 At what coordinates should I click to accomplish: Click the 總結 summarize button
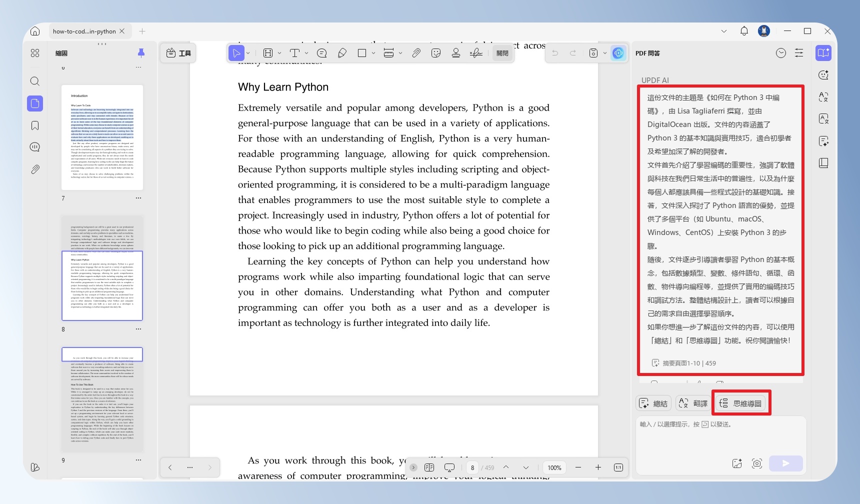653,403
